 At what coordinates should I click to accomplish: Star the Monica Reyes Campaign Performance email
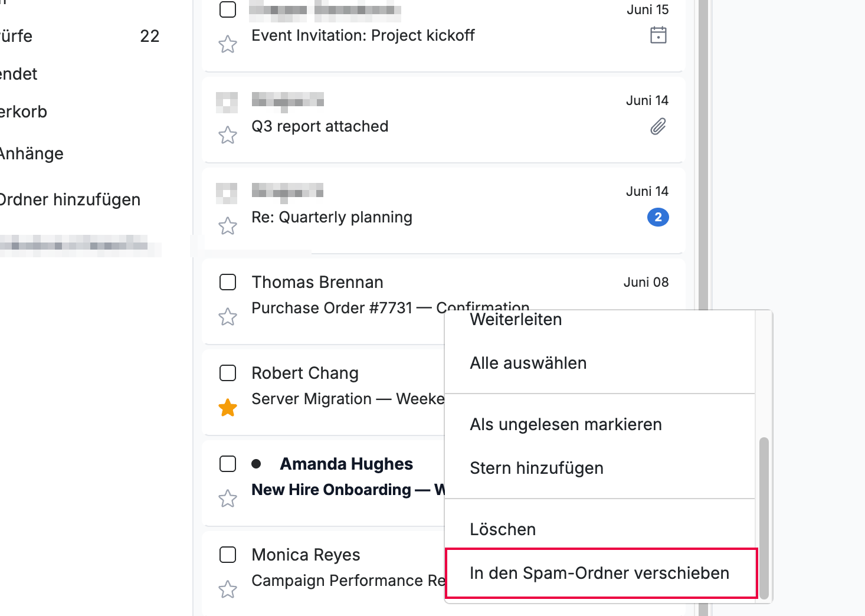click(x=228, y=589)
